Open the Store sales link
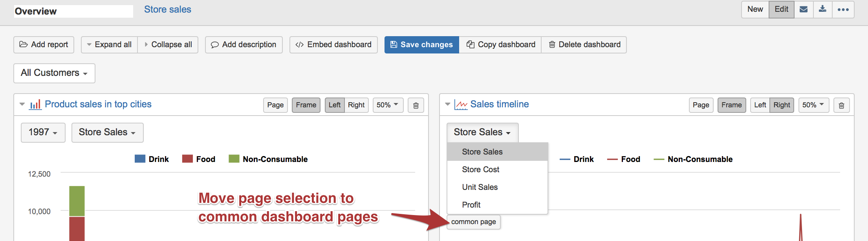This screenshot has height=241, width=868. [x=168, y=9]
